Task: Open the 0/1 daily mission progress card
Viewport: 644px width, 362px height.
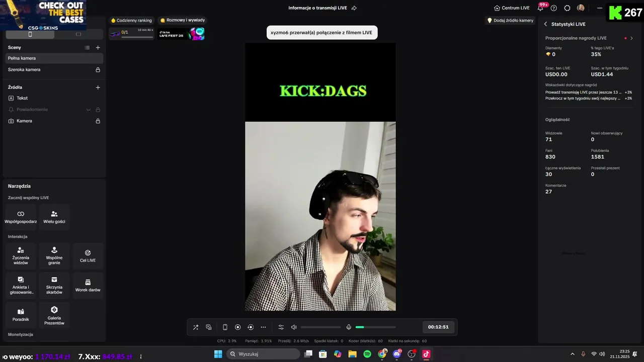Action: coord(131,34)
